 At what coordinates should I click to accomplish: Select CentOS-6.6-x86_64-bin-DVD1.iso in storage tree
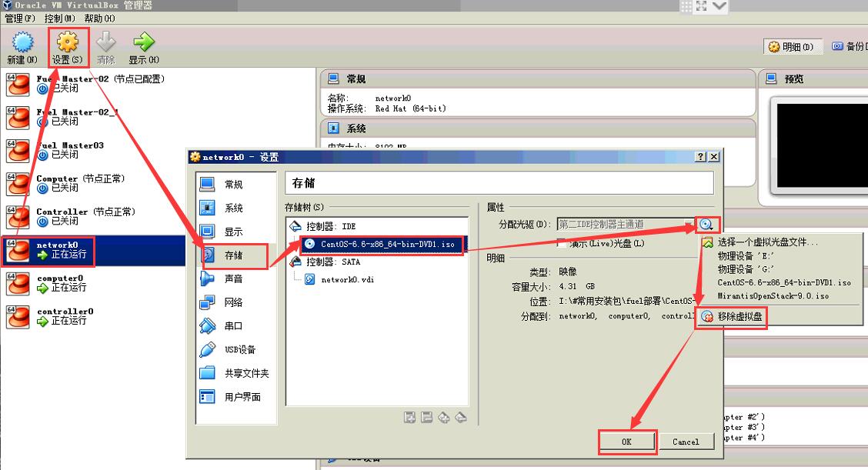pyautogui.click(x=383, y=244)
